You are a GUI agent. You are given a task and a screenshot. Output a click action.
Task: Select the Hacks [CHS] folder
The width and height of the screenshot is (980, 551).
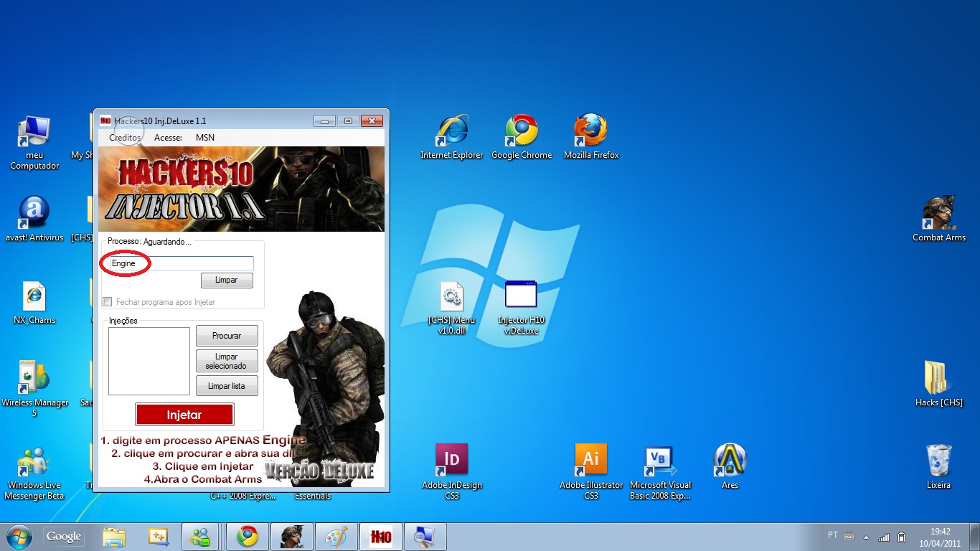tap(939, 384)
